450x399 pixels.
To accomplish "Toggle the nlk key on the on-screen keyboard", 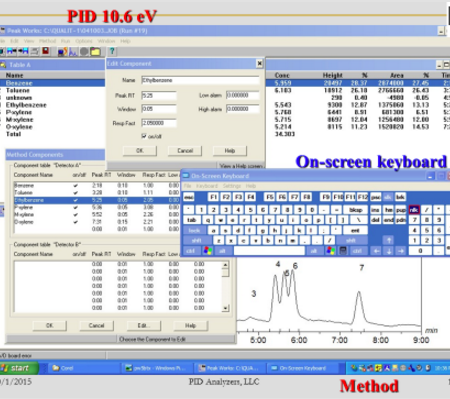I will (414, 210).
